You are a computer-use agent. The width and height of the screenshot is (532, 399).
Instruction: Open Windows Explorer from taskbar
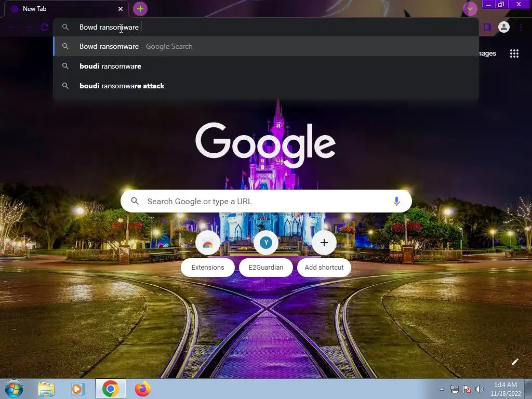pos(46,389)
